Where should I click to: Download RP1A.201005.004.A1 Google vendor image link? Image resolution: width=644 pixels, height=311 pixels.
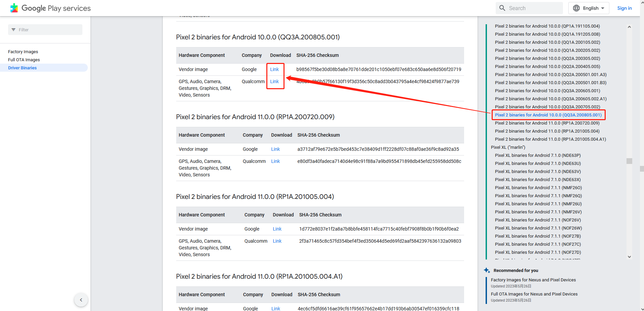[276, 308]
